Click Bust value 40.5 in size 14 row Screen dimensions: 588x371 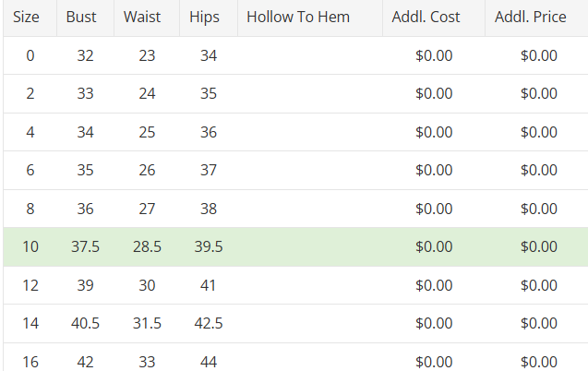[86, 324]
